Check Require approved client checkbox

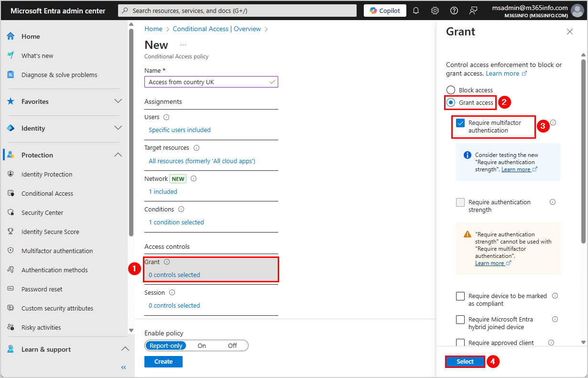coord(460,343)
